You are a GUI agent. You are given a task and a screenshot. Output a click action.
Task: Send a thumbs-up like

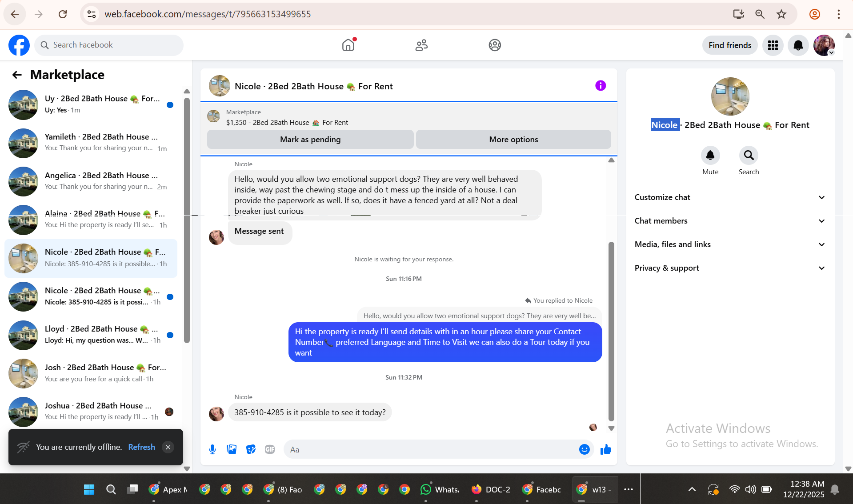(x=605, y=449)
